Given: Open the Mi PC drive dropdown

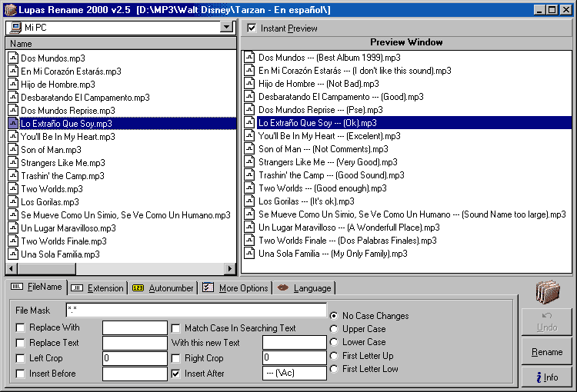Looking at the screenshot, I should coord(225,27).
